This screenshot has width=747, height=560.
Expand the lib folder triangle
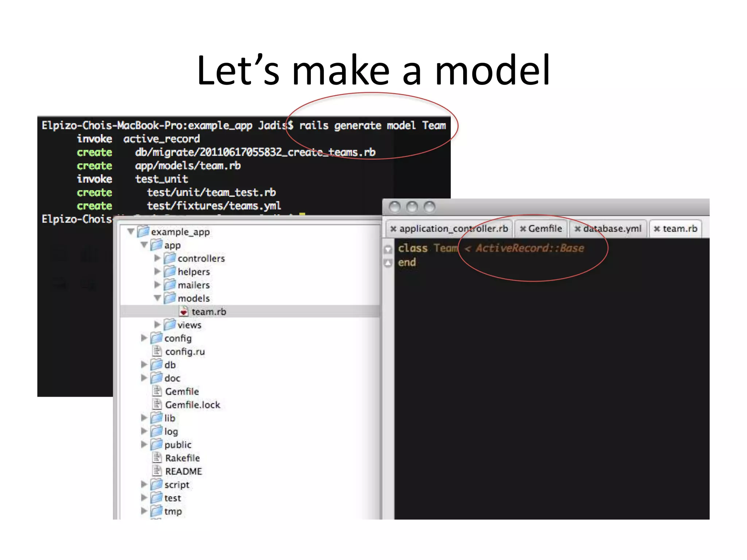tap(144, 418)
